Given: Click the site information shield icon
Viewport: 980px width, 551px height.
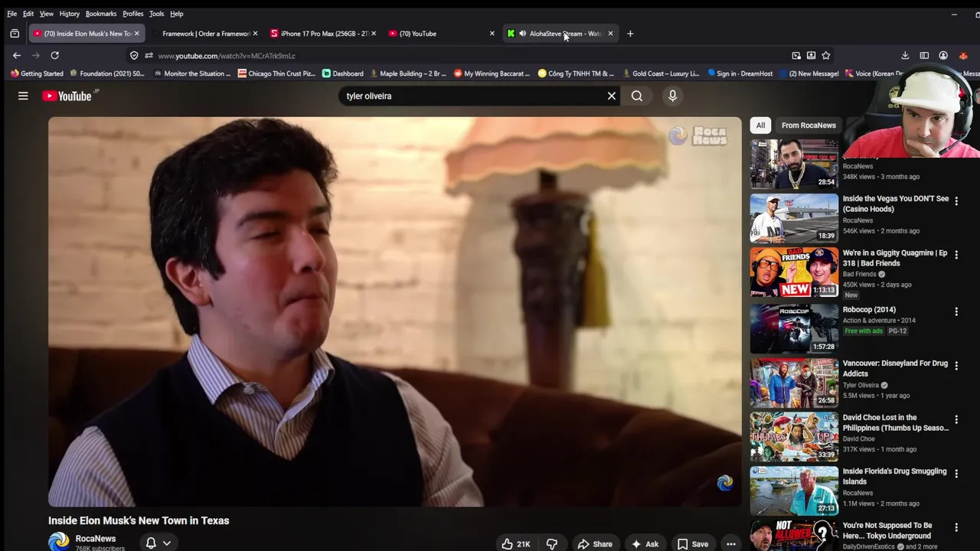Looking at the screenshot, I should click(x=134, y=55).
